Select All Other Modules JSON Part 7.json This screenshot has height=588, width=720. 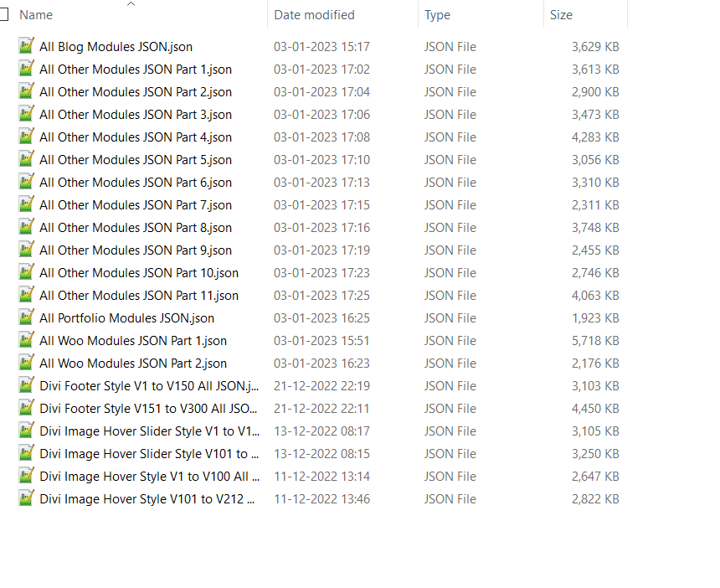(x=136, y=205)
